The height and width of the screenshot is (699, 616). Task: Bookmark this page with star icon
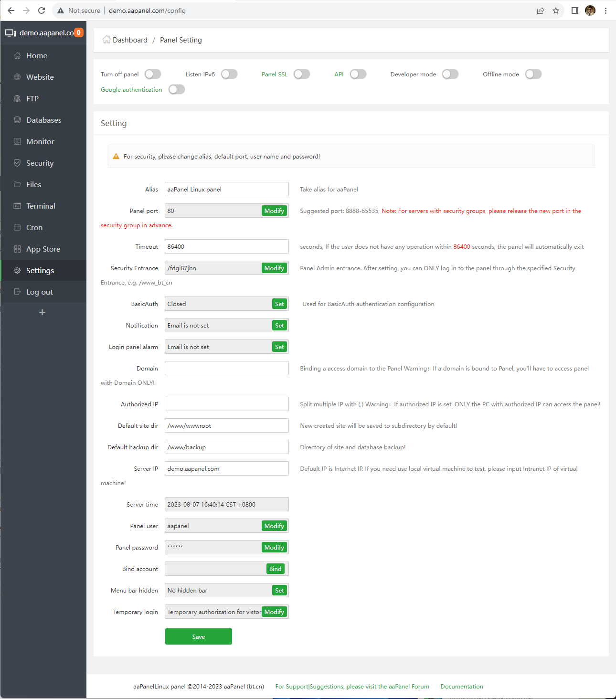[556, 11]
